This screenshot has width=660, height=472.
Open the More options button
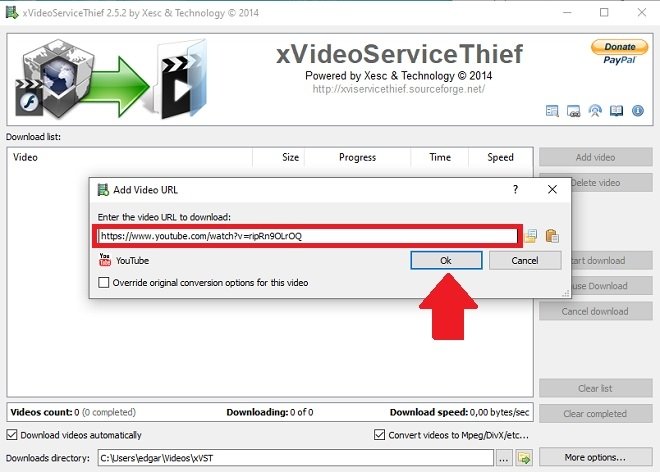coord(595,457)
